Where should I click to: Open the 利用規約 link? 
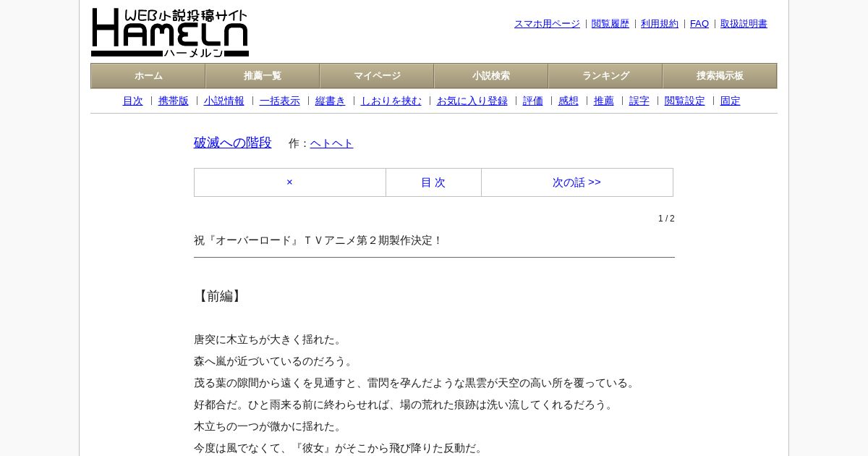(x=660, y=24)
